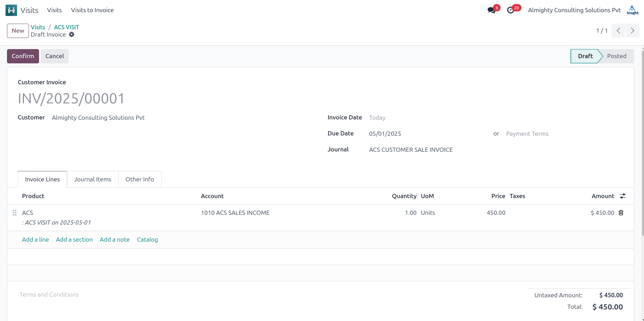Screen dimensions: 644x321
Task: Go to next record with right arrow
Action: pyautogui.click(x=632, y=31)
